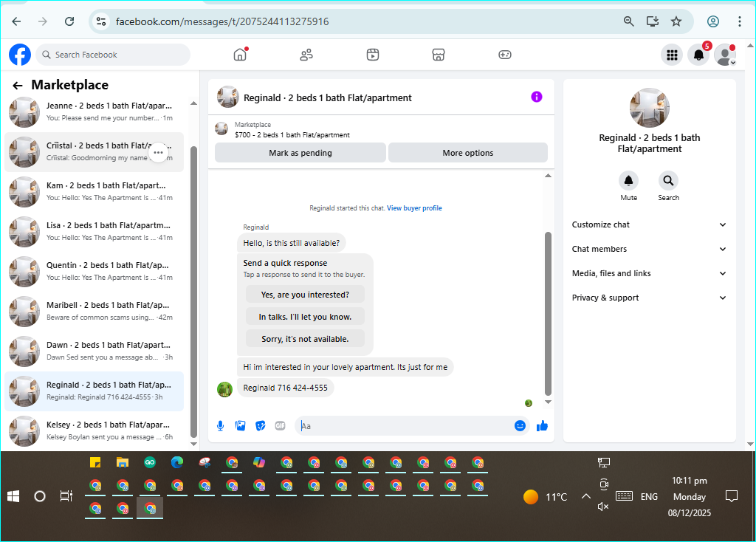Open the Friends icon in top navigation

point(306,55)
